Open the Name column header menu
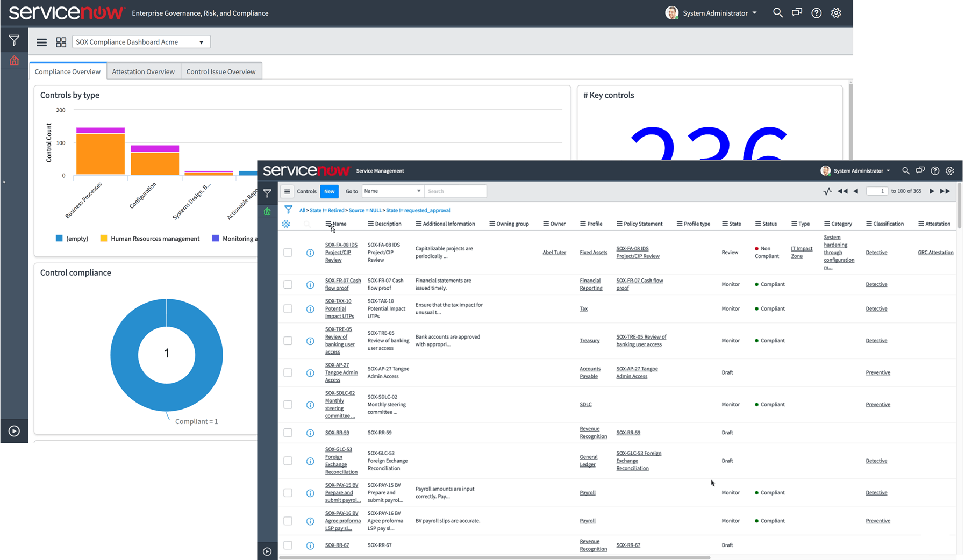 (x=328, y=224)
